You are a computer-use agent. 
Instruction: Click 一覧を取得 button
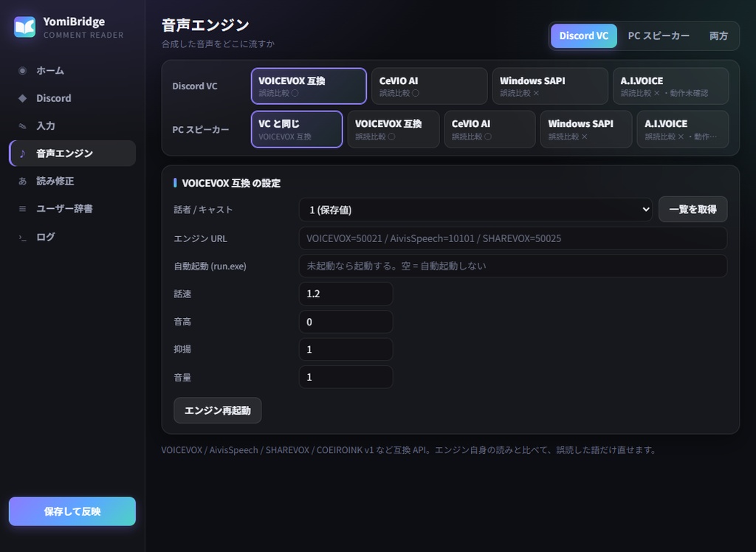pos(693,210)
